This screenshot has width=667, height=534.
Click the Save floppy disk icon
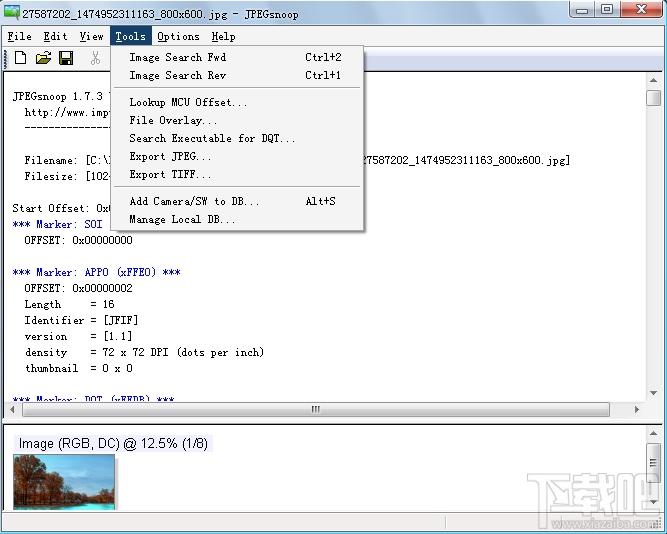click(66, 57)
